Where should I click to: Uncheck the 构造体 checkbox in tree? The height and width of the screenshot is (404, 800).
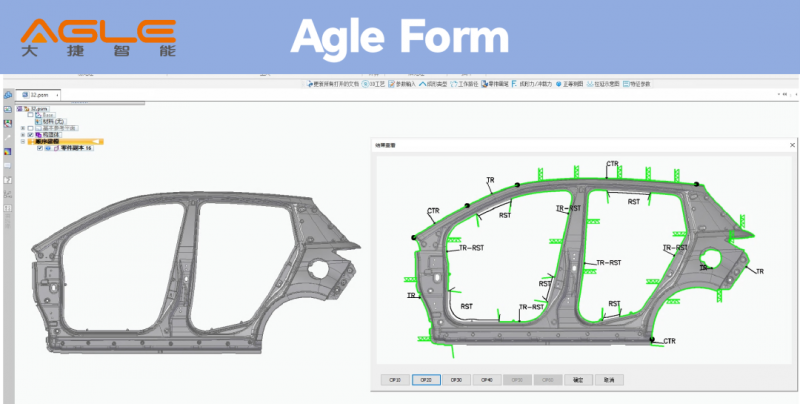coord(31,135)
